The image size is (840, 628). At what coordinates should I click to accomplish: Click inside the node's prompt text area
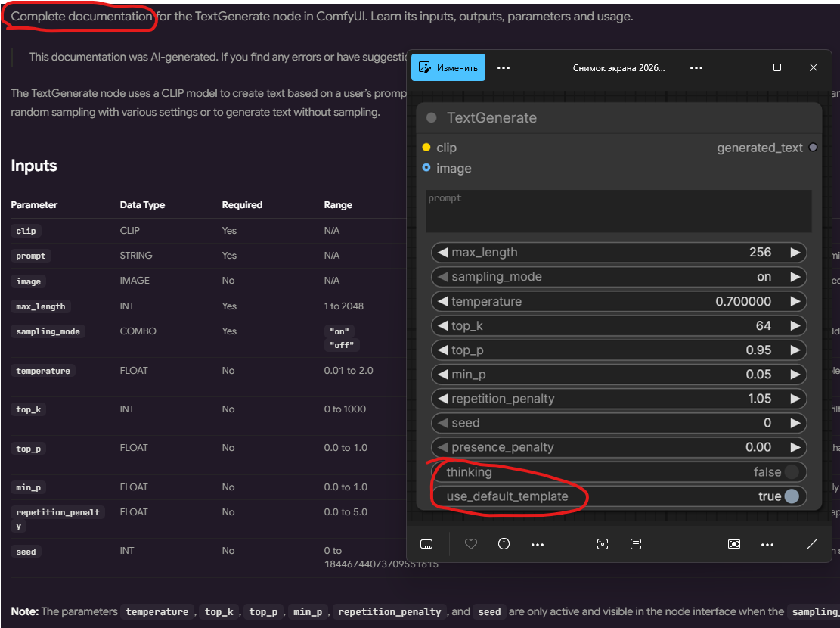point(618,211)
